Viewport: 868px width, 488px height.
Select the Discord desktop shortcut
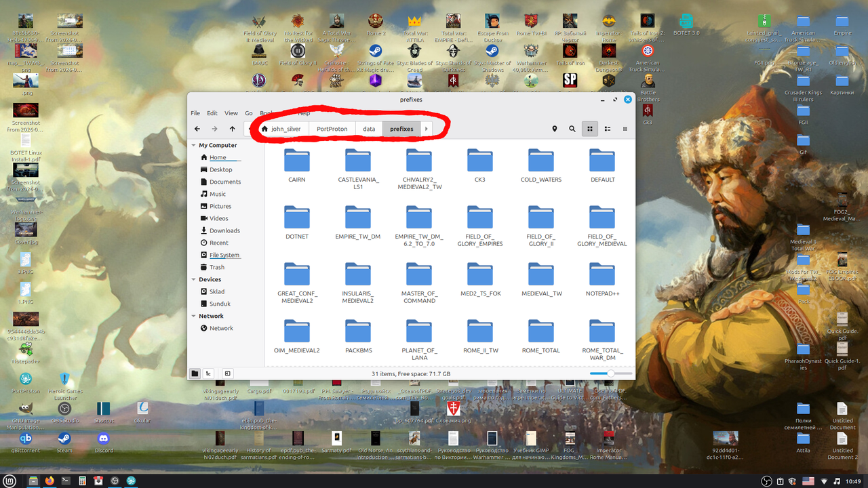104,443
